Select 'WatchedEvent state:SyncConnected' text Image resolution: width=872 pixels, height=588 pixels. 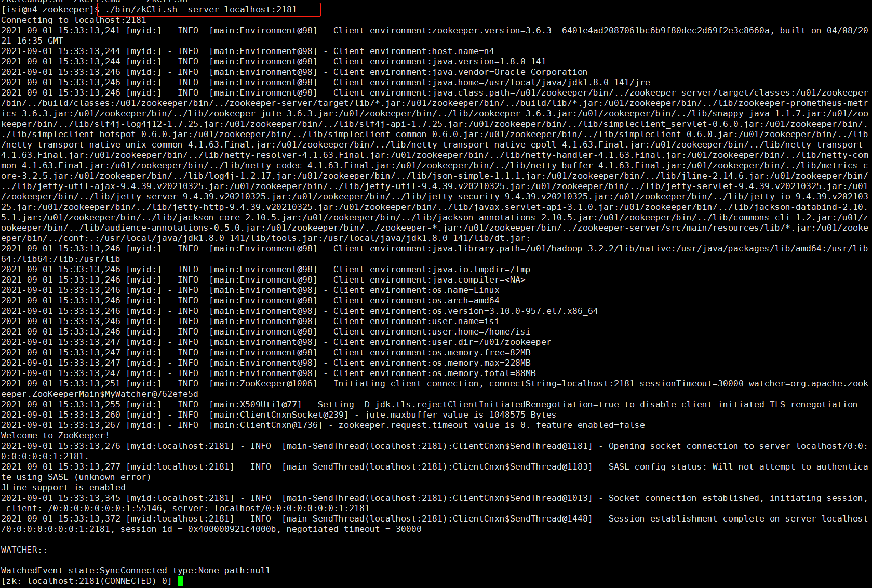84,570
